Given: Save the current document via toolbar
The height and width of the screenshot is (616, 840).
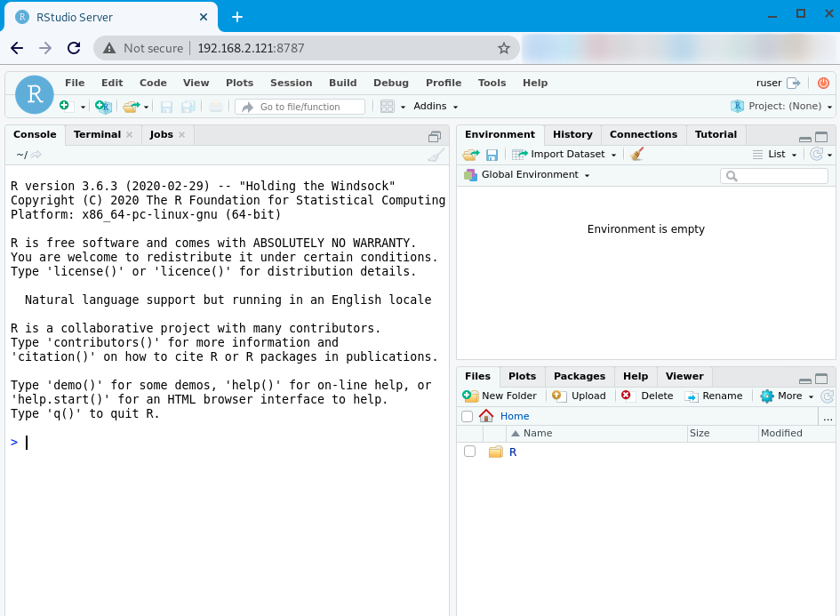Looking at the screenshot, I should tap(166, 105).
